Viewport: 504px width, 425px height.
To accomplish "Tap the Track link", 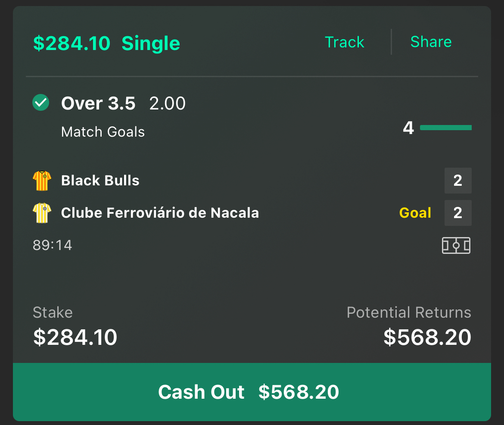I will point(344,42).
